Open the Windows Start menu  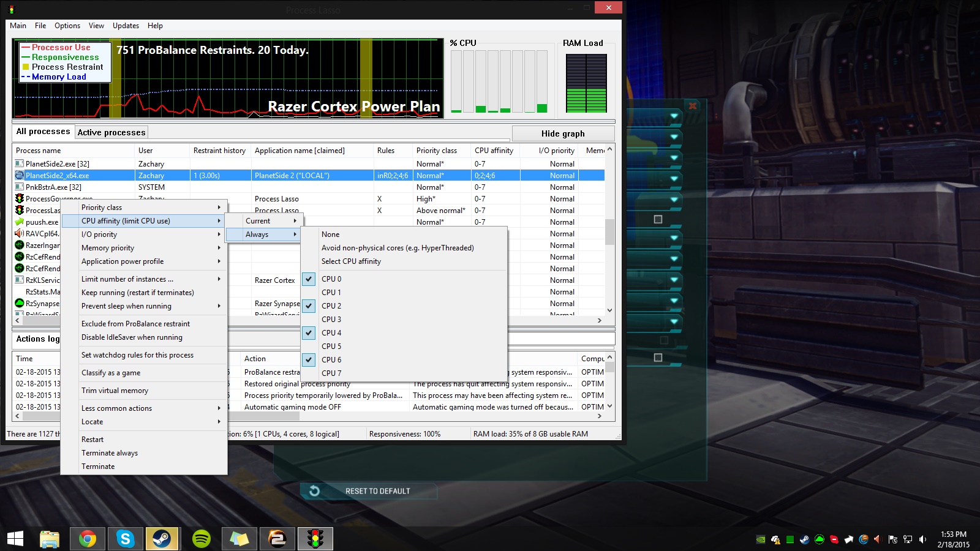(15, 539)
